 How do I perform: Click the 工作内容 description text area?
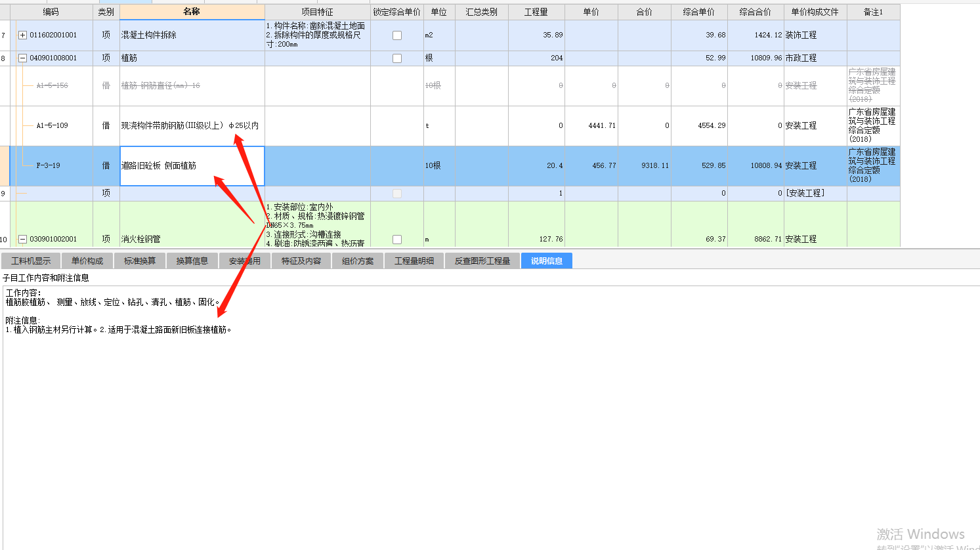pos(491,417)
